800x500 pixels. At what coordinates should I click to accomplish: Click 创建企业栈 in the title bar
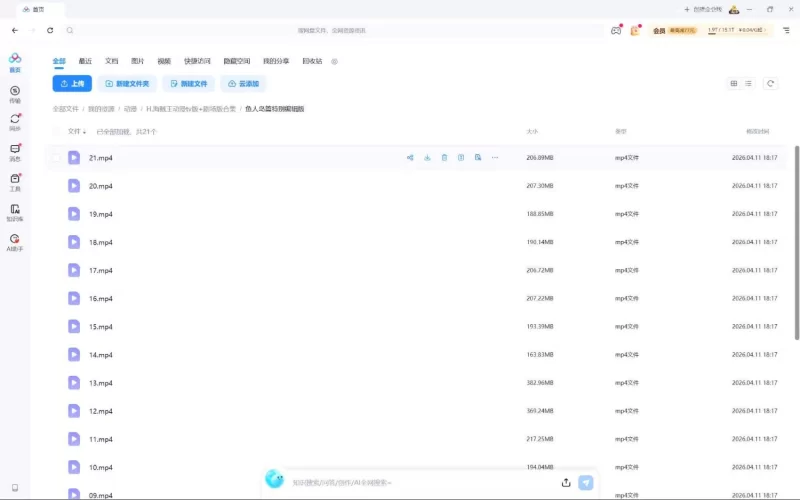(703, 9)
